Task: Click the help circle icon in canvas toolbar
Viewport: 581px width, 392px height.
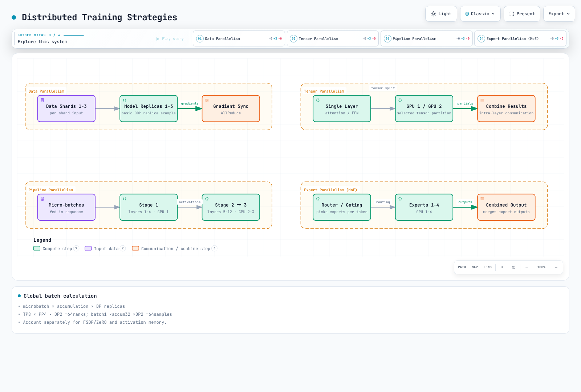Action: pos(513,267)
